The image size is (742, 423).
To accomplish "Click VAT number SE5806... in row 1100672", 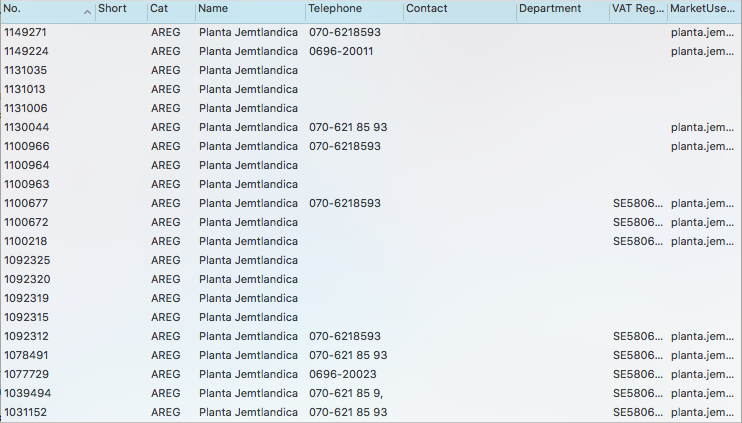I will click(638, 222).
